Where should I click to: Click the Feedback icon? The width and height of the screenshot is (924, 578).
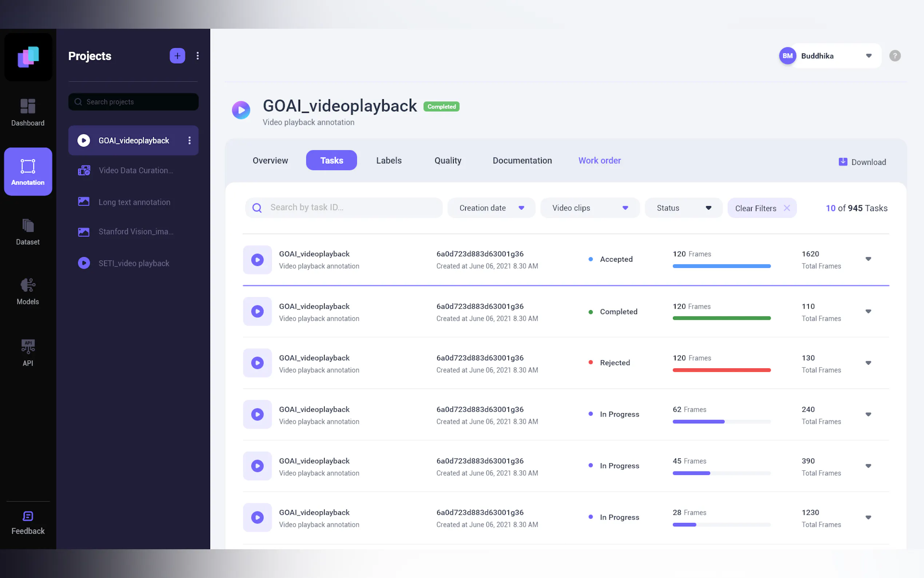pyautogui.click(x=28, y=516)
